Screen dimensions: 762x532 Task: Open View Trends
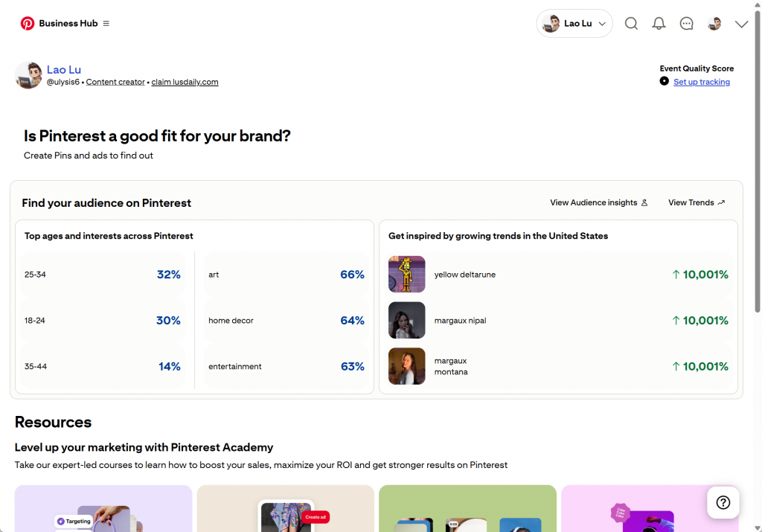[x=697, y=202]
